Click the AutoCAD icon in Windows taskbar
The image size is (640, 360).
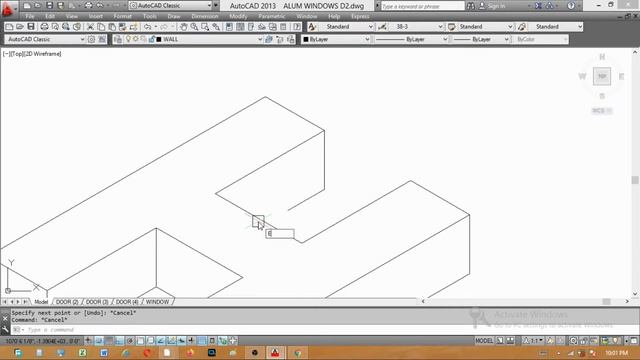(x=276, y=353)
